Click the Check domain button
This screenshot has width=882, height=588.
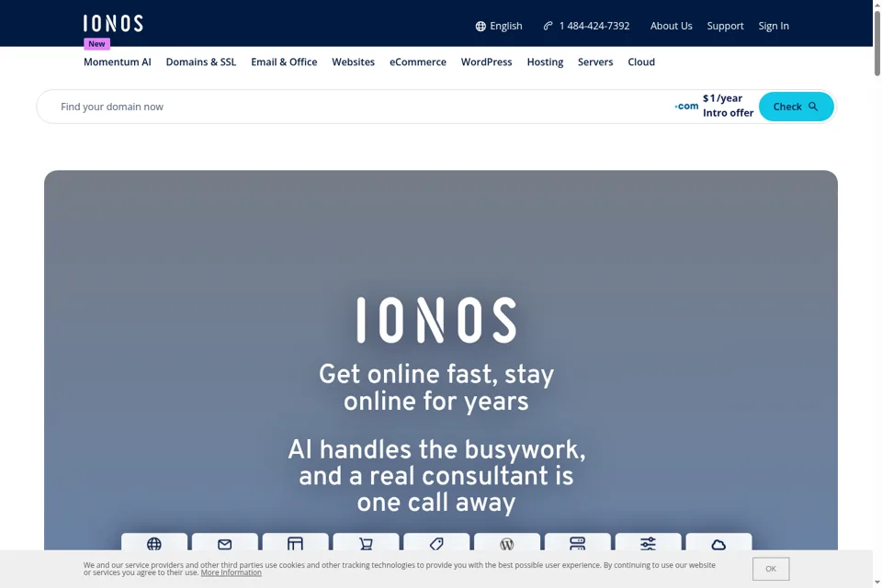coord(796,107)
